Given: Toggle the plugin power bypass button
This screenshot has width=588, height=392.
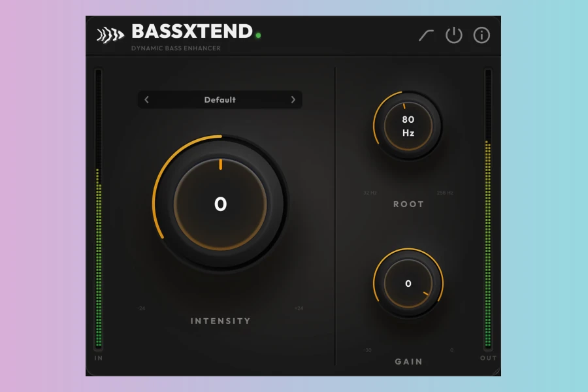Looking at the screenshot, I should tap(454, 35).
